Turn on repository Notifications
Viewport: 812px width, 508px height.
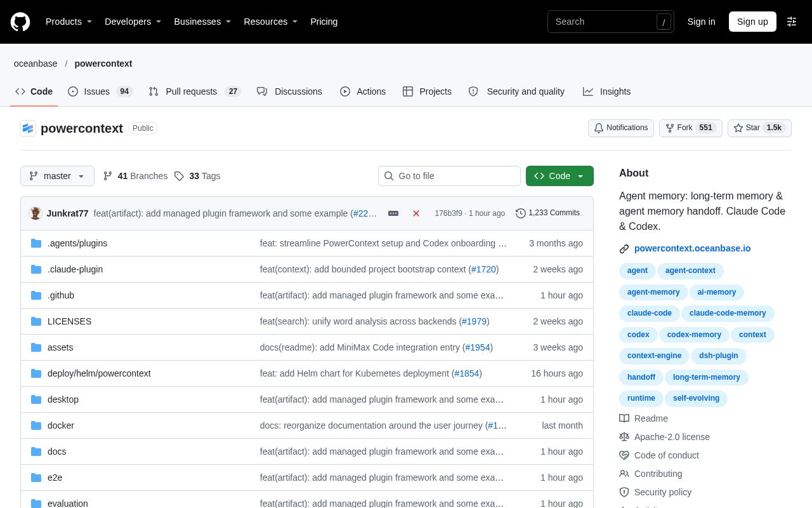coord(621,128)
